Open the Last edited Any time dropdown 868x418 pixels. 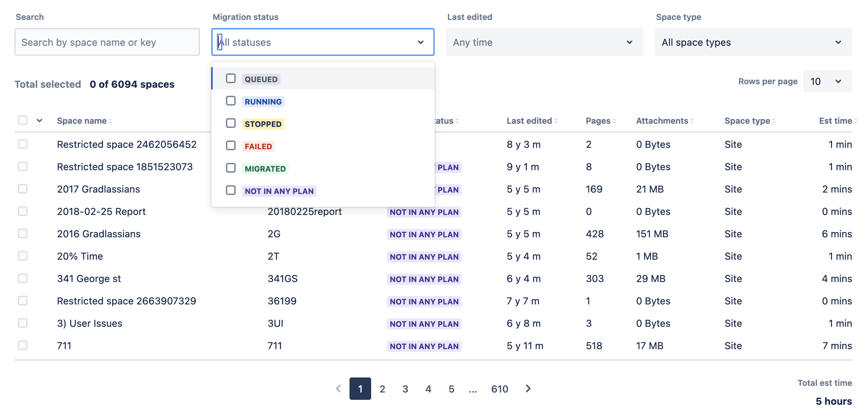(544, 42)
